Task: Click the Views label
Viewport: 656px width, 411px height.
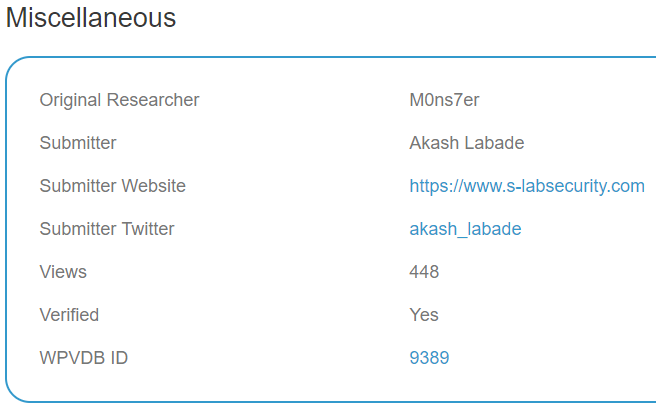Action: click(63, 272)
